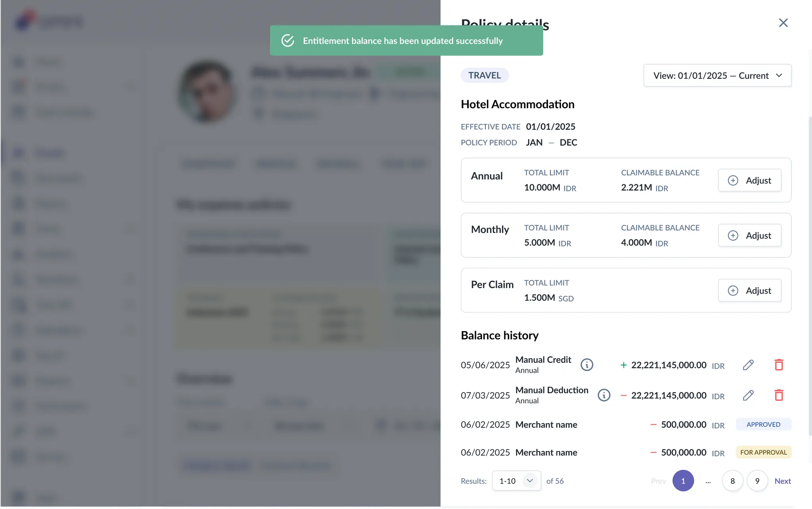This screenshot has width=812, height=509.
Task: Open the View date range dropdown
Action: click(717, 75)
